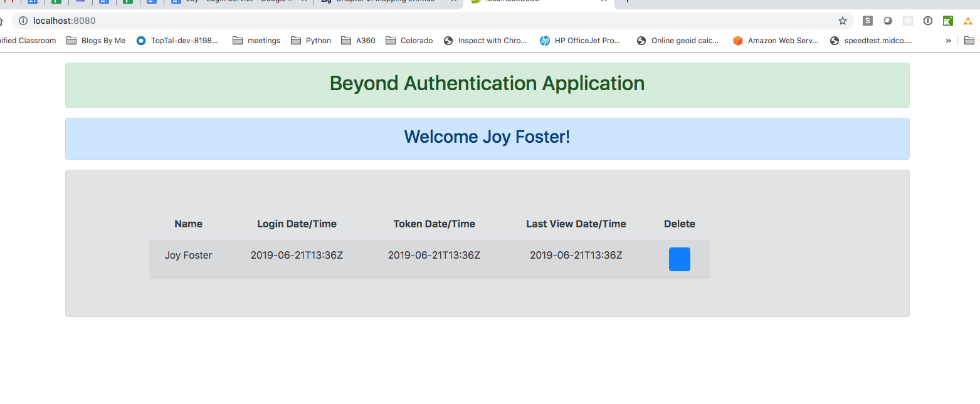Open the Blogs By Me bookmark folder
The height and width of the screenshot is (404, 980).
[96, 41]
